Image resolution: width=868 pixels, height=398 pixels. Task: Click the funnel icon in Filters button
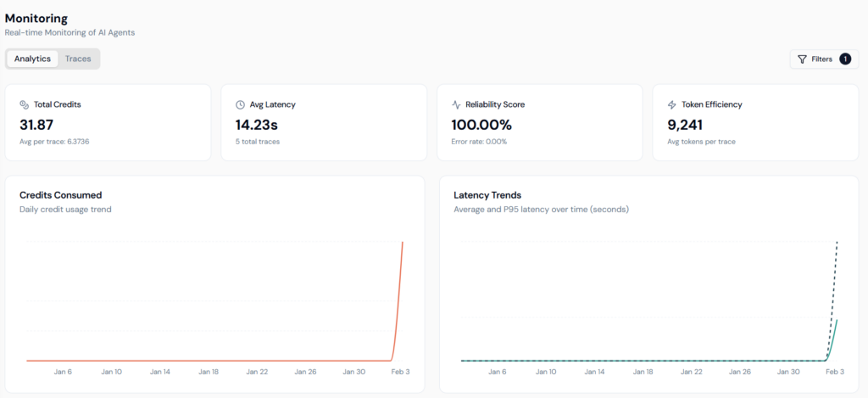click(802, 59)
